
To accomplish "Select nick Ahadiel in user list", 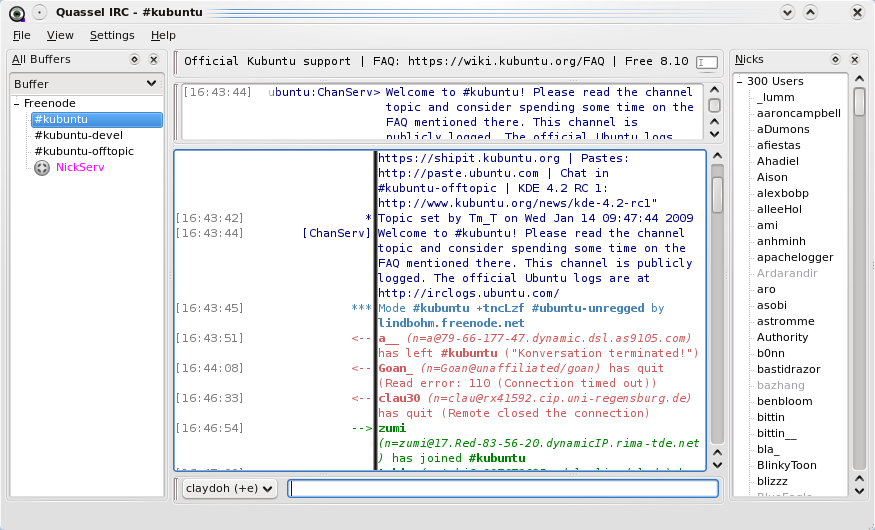I will tap(777, 162).
